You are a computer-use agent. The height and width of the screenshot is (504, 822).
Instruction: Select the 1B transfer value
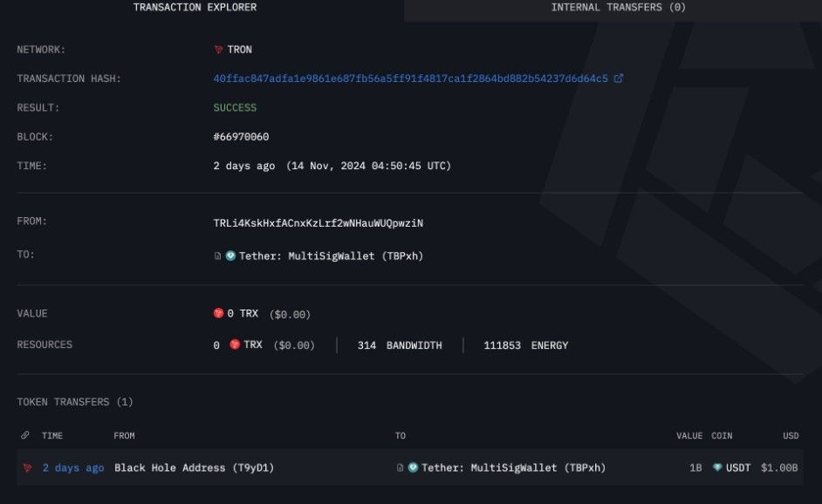pos(695,468)
